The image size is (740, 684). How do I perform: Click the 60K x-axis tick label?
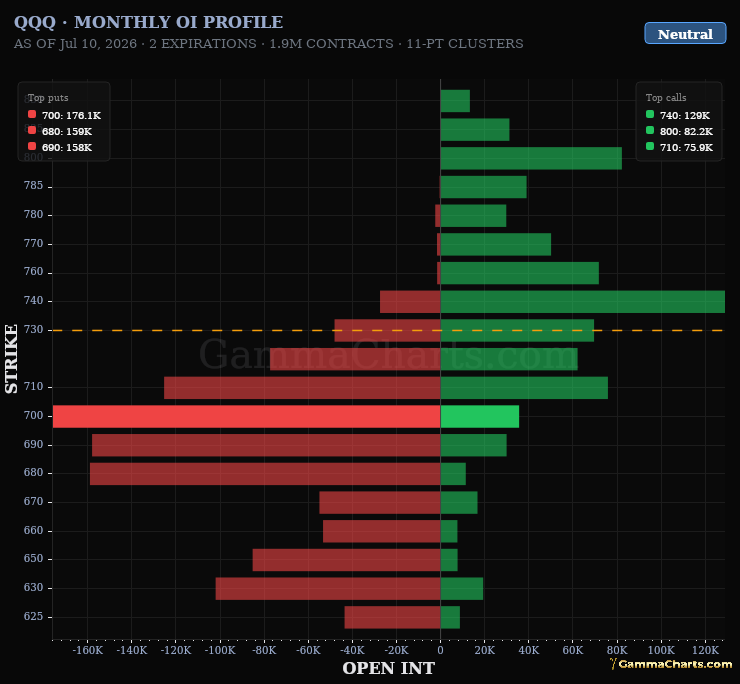pos(572,650)
